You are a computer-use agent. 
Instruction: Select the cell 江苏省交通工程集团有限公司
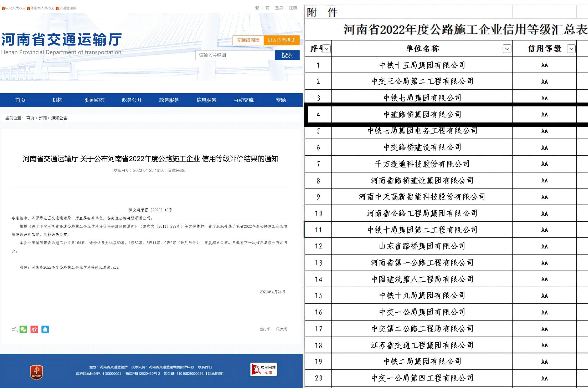tap(422, 345)
